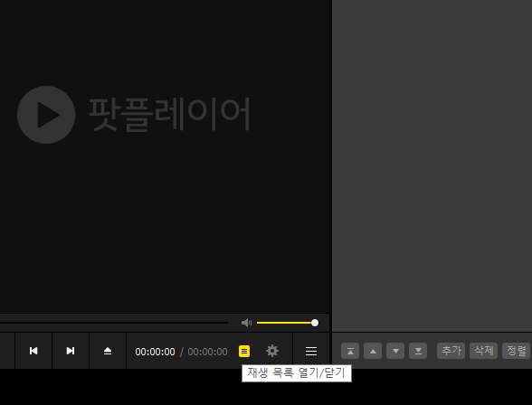Toggle the yellow playlist open/close button
The image size is (532, 405).
[244, 351]
